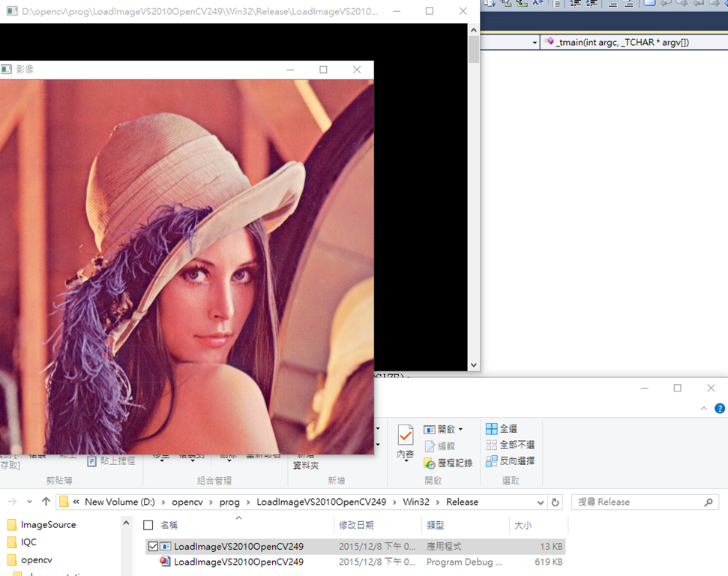Select the opencv folder in navigation pane
The image size is (728, 576).
[37, 559]
